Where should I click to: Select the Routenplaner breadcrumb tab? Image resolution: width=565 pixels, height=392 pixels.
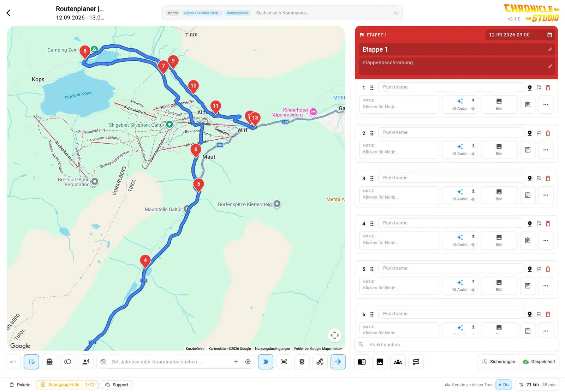[x=238, y=13]
